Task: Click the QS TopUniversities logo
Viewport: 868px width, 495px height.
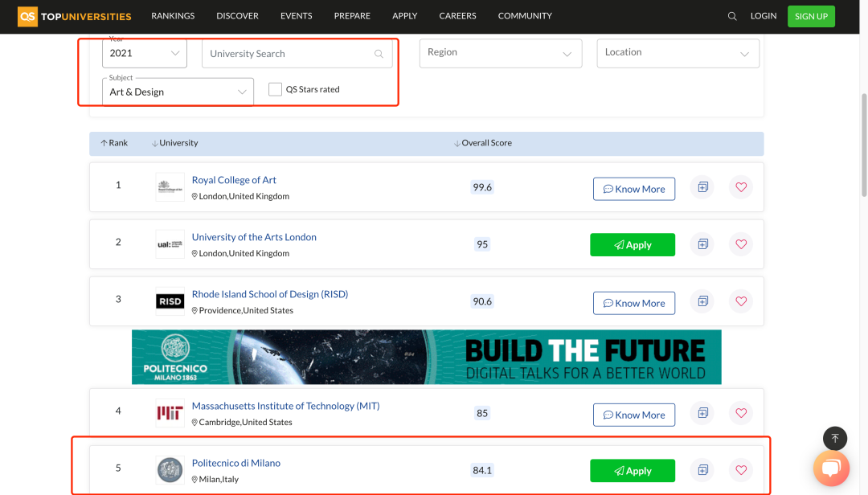Action: 74,16
